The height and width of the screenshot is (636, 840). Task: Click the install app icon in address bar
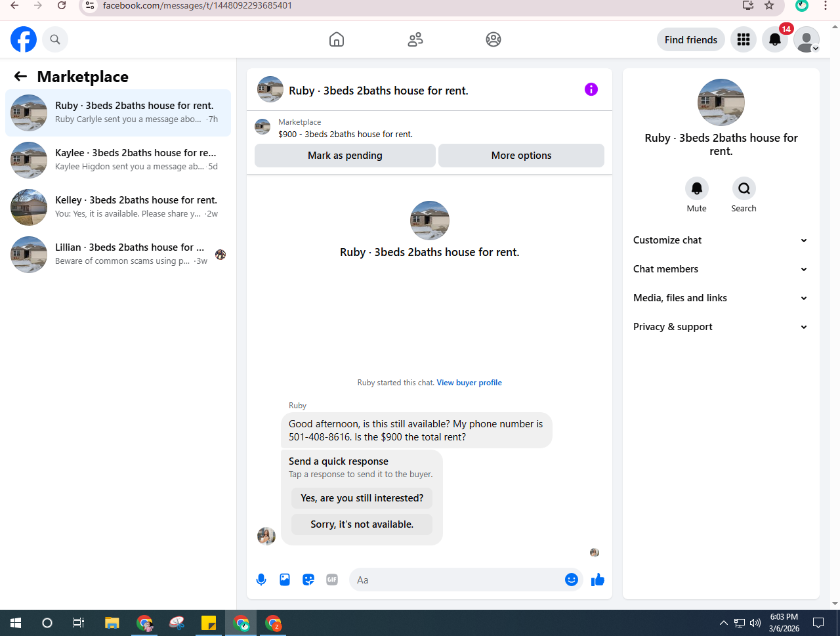[747, 5]
